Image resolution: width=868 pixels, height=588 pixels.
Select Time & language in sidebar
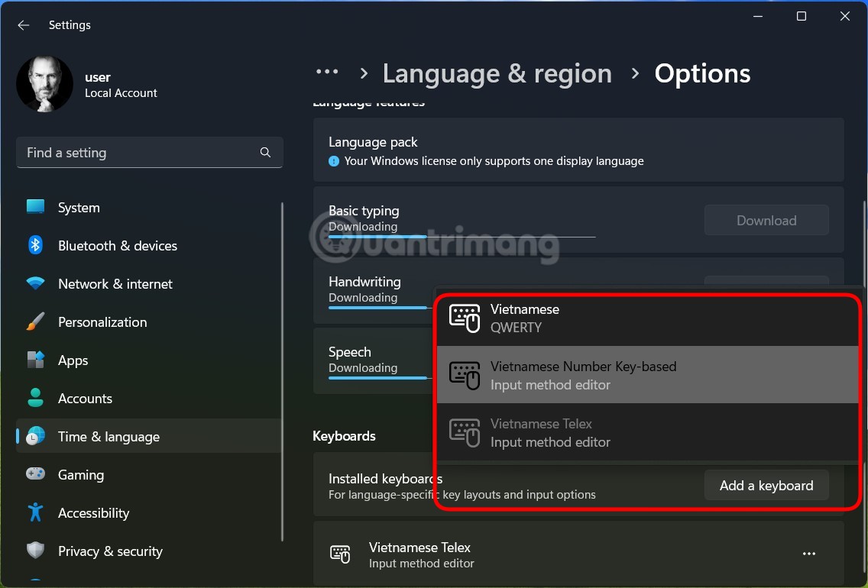click(108, 437)
